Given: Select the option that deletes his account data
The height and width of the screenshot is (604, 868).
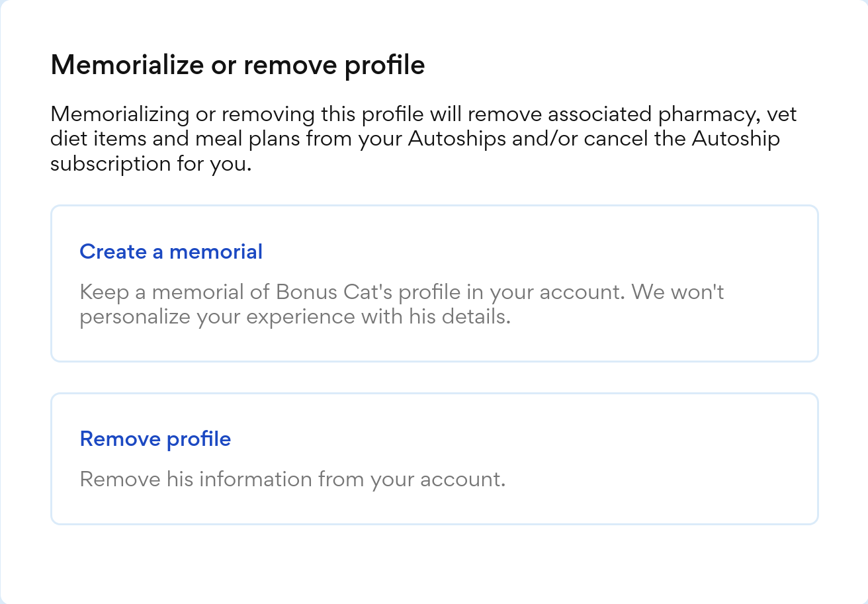Looking at the screenshot, I should point(434,458).
